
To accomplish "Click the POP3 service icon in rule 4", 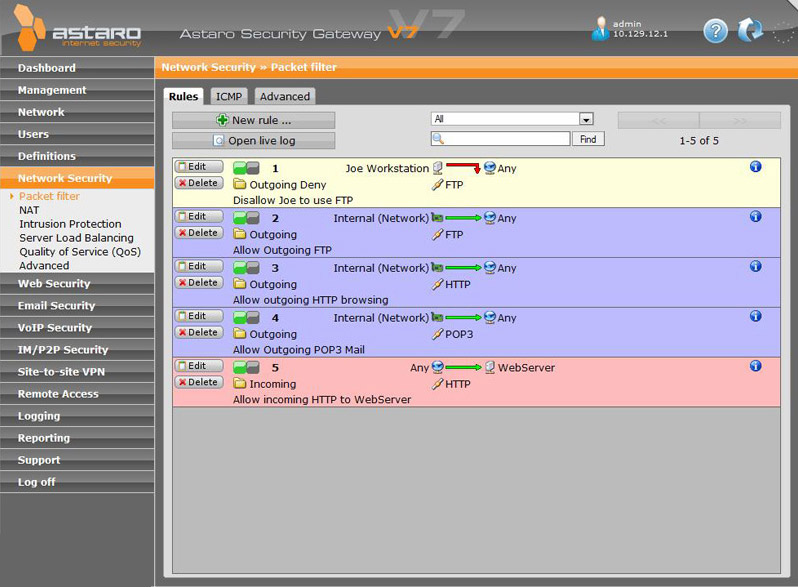I will click(x=437, y=334).
